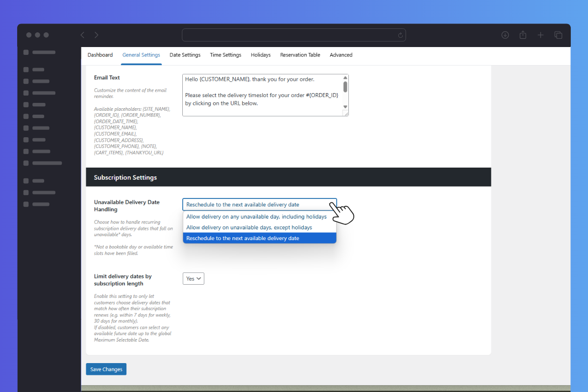Click the browser back arrow
Image resolution: width=588 pixels, height=392 pixels.
[x=82, y=35]
